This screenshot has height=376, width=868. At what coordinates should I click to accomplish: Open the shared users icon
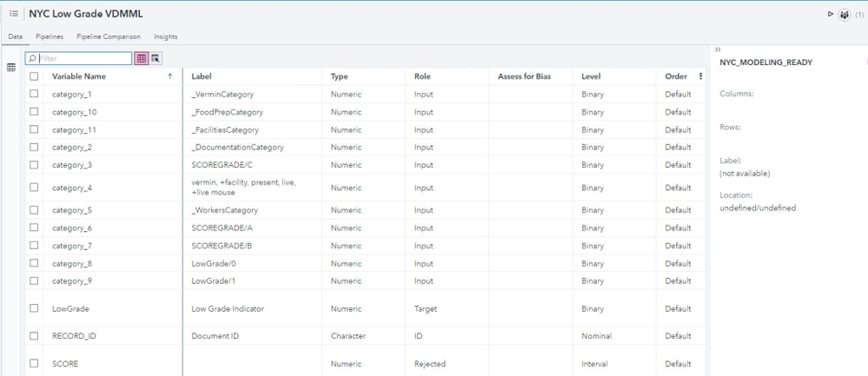(845, 15)
